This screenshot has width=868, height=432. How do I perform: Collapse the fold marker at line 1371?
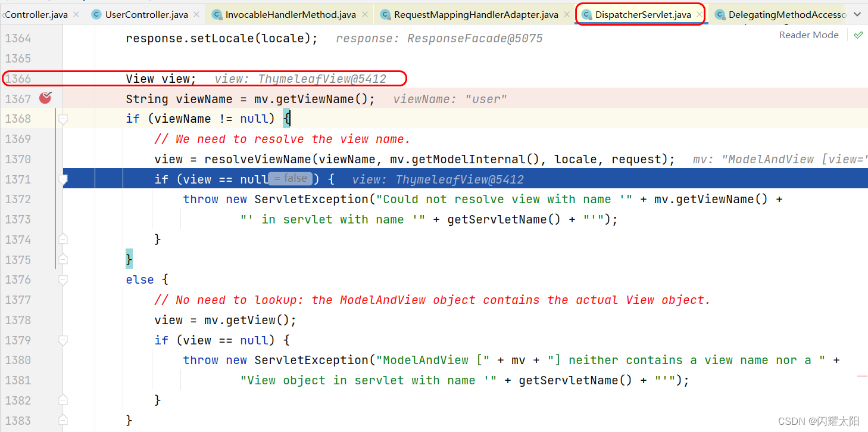pos(63,179)
